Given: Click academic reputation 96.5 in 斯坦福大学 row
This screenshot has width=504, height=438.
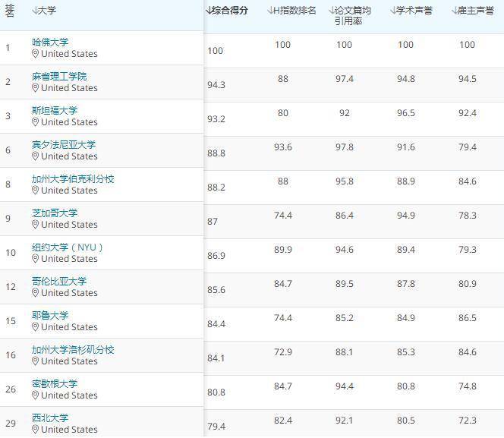Looking at the screenshot, I should pos(405,113).
